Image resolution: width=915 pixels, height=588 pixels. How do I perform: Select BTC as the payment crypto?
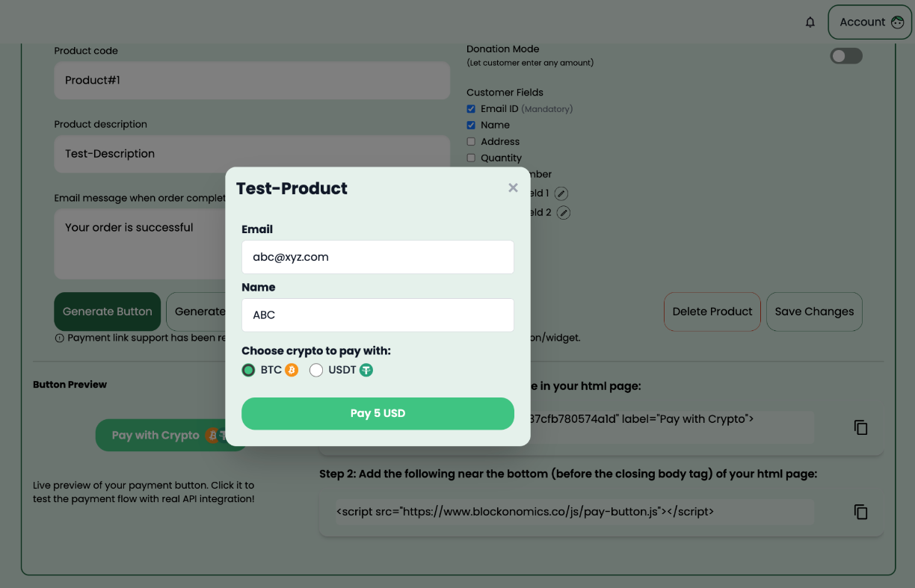[x=248, y=370]
